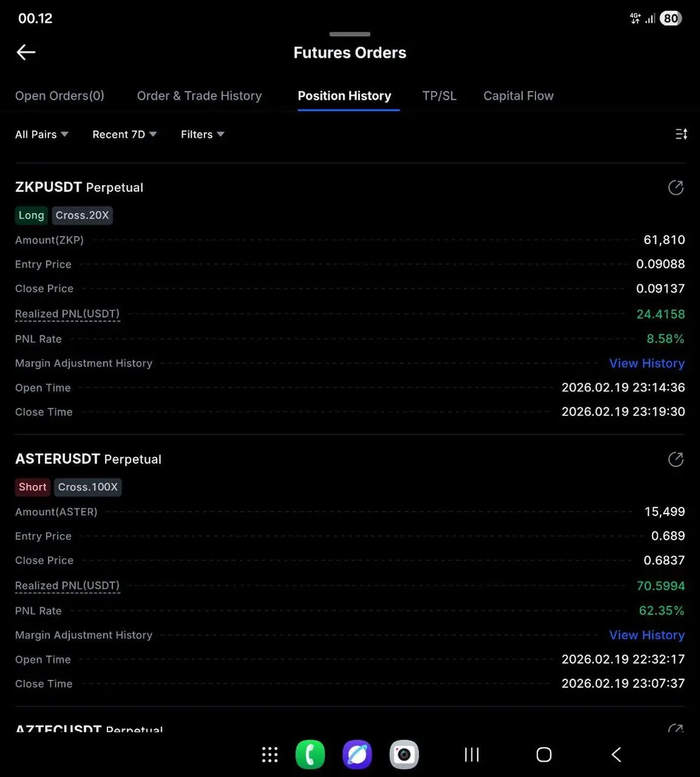Viewport: 700px width, 777px height.
Task: Tap Realized PNL(USDT) label under ZKPUSDT
Action: tap(67, 314)
